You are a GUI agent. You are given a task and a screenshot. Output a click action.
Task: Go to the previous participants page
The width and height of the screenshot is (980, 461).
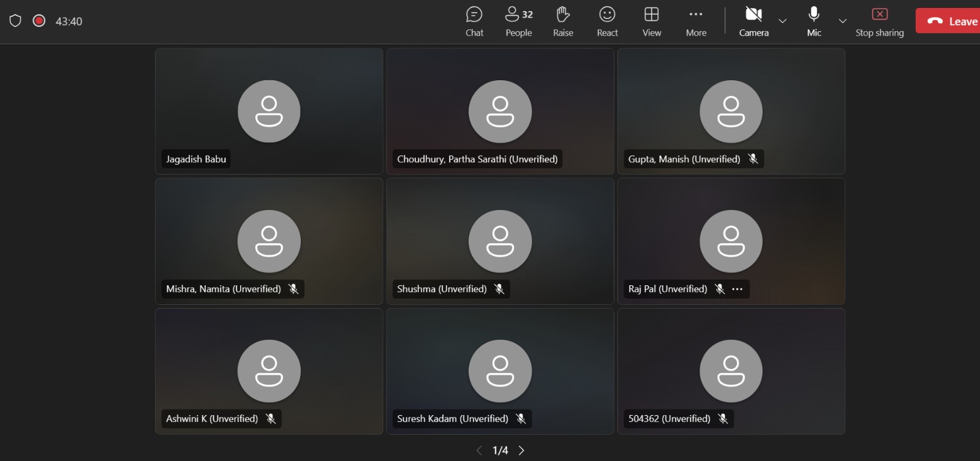click(x=479, y=451)
